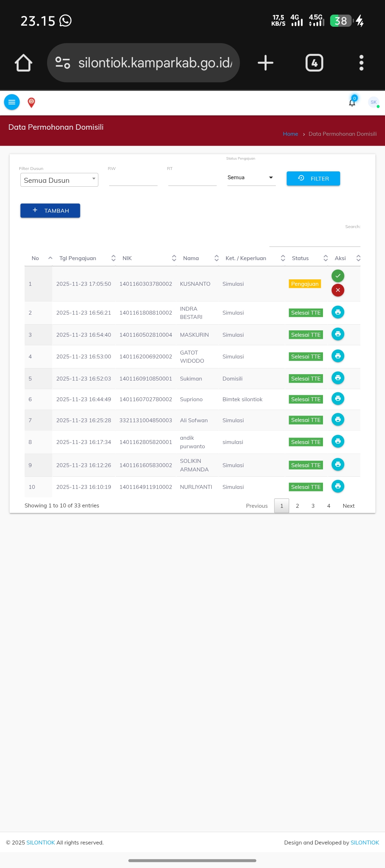Print NURLIYANTI's domicile letter

click(x=338, y=486)
